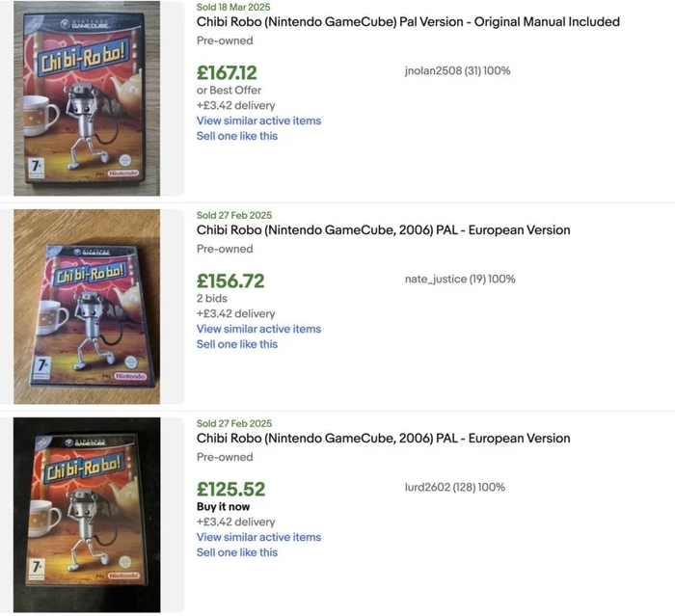The image size is (675, 616).
Task: View similar active items for £167.12 listing
Action: [x=258, y=121]
